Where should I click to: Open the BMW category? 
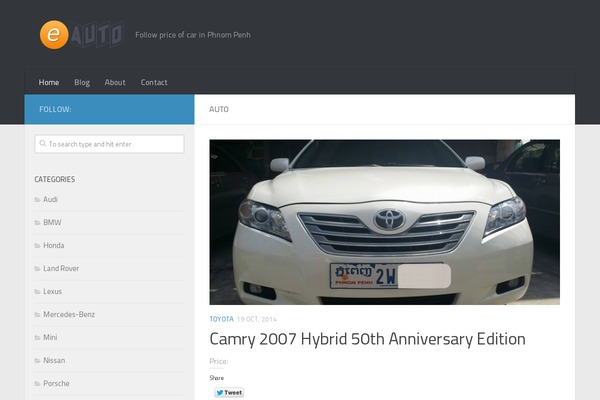pyautogui.click(x=52, y=222)
